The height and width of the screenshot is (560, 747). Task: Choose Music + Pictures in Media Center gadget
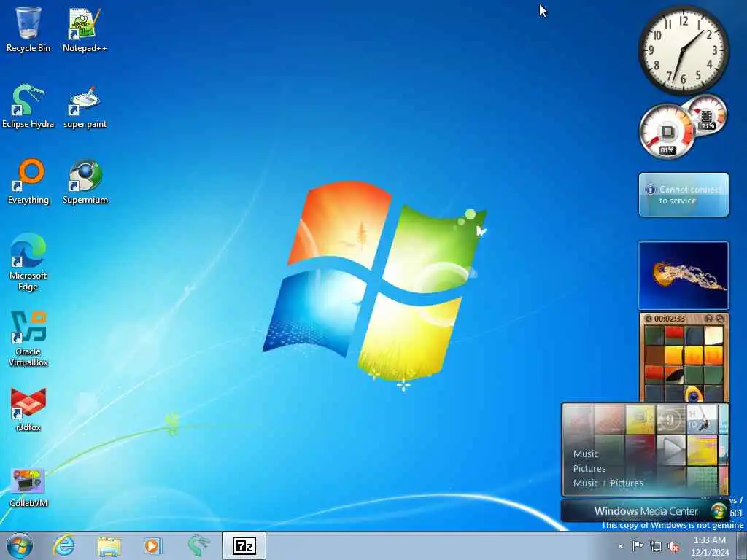pos(608,483)
